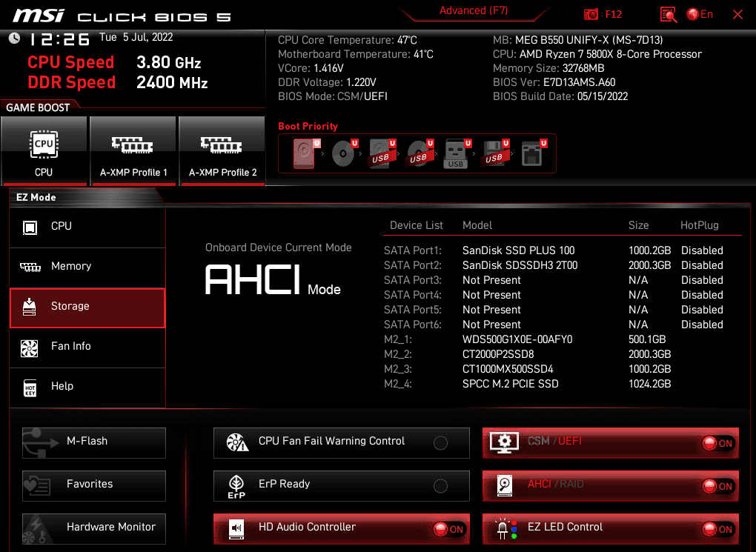The height and width of the screenshot is (552, 756).
Task: Select the Storage section
Action: click(x=87, y=307)
